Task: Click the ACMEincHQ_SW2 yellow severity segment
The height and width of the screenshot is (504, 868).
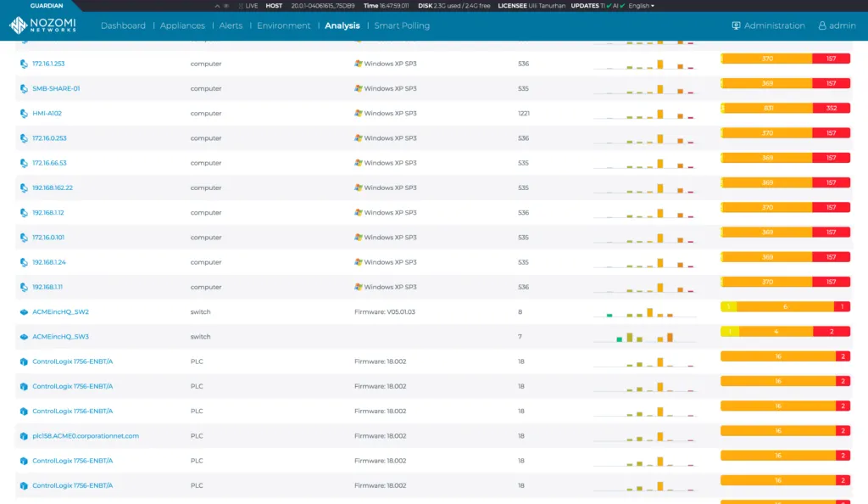Action: click(728, 307)
